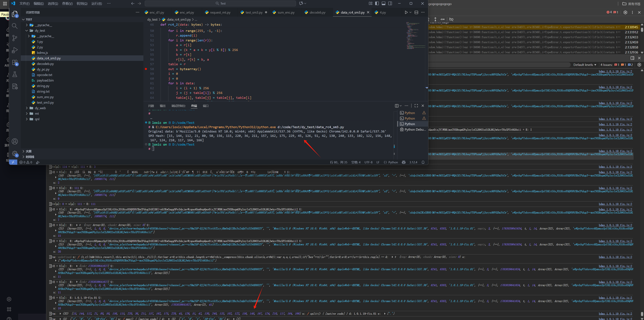Open the 查看(V) menu
Screen dimensions: 644x320
click(x=67, y=4)
